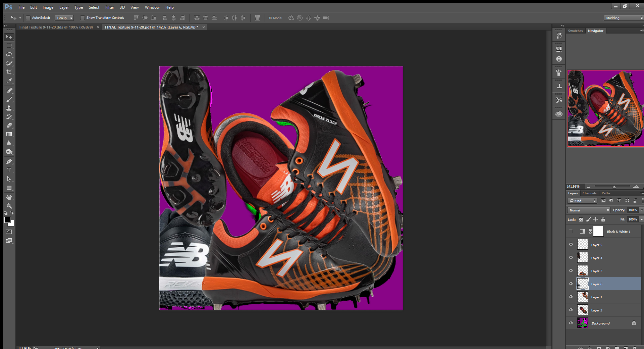Select the Dodge tool
The image size is (644, 349).
pyautogui.click(x=9, y=152)
